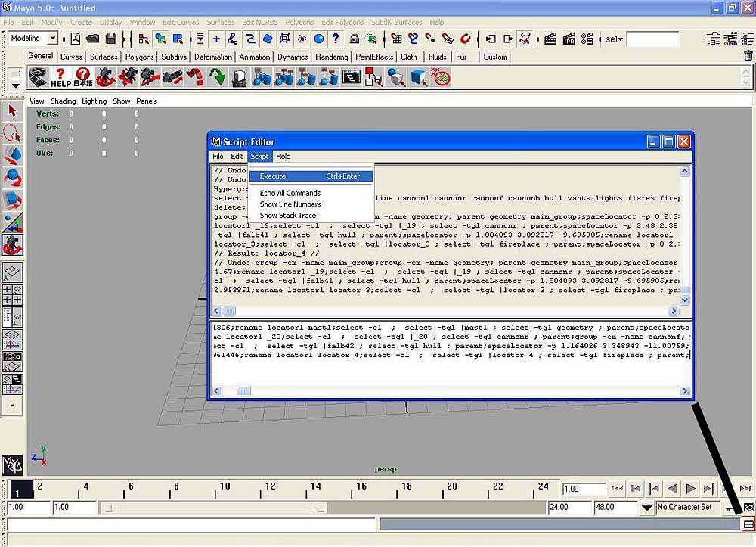Click the HELP shelf button
Screen dimensions: 756x547
pos(60,78)
